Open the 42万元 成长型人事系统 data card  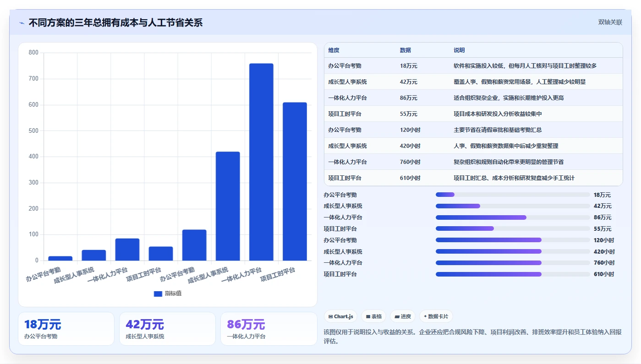coord(167,329)
